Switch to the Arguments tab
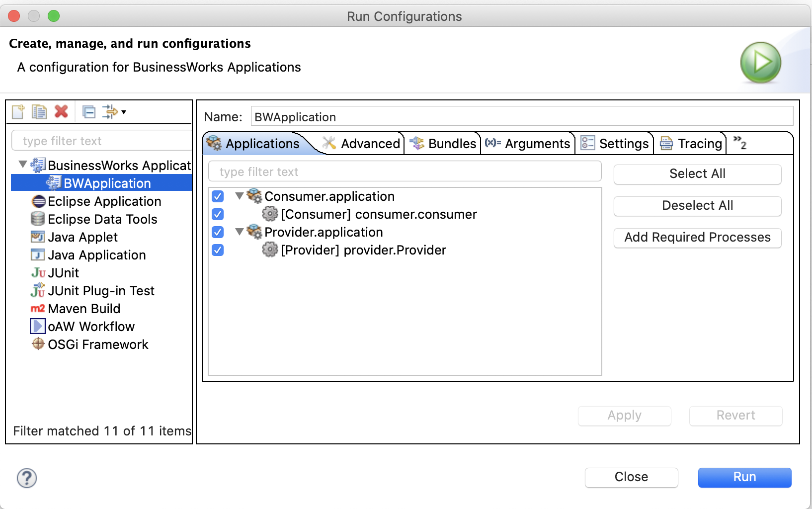This screenshot has height=509, width=812. (x=528, y=144)
